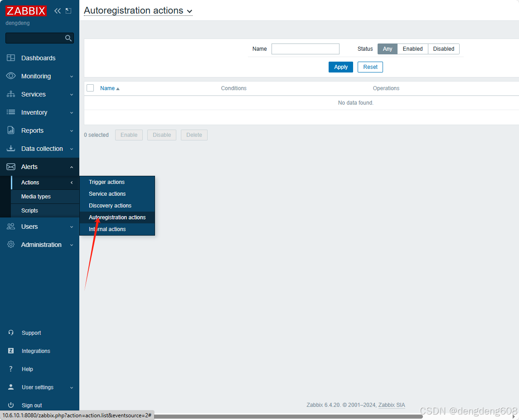The height and width of the screenshot is (420, 519).
Task: Click the scroll-right arrow of scrollbar
Action: point(514,417)
